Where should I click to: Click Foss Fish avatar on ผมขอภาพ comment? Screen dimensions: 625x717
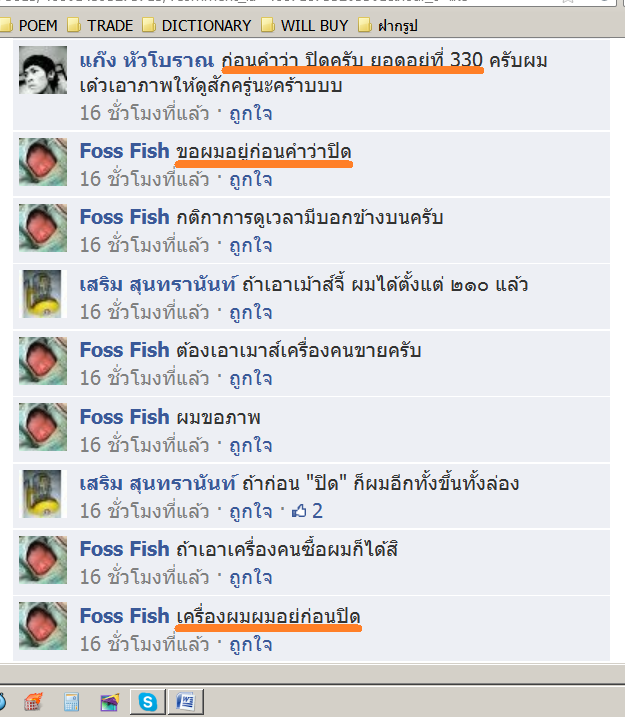(x=43, y=427)
